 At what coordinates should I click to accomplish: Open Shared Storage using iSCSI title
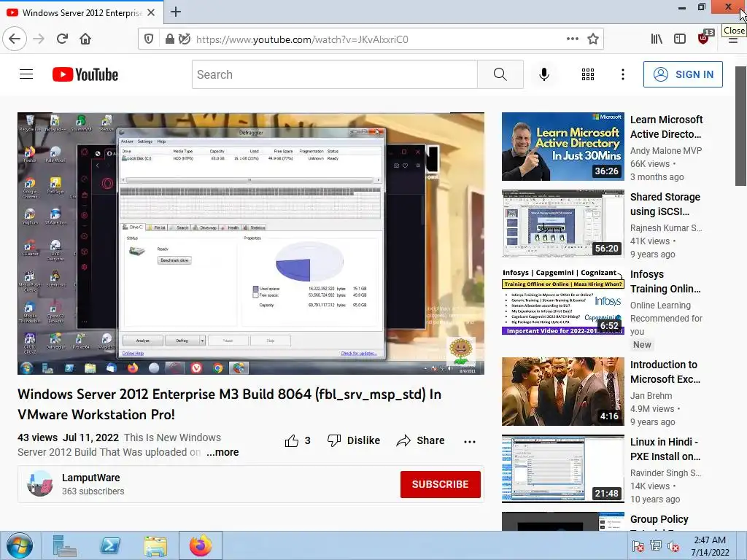[665, 204]
